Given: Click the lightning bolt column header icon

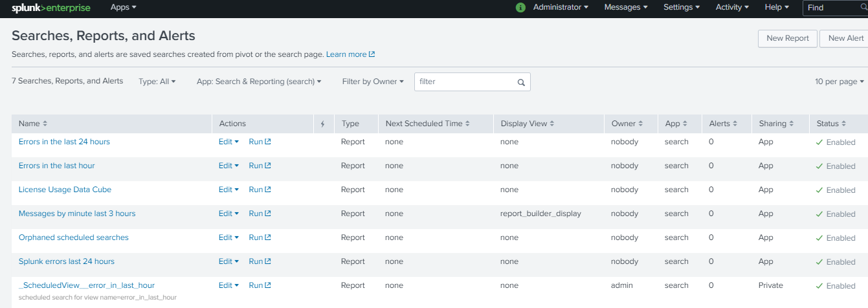Looking at the screenshot, I should [x=322, y=124].
